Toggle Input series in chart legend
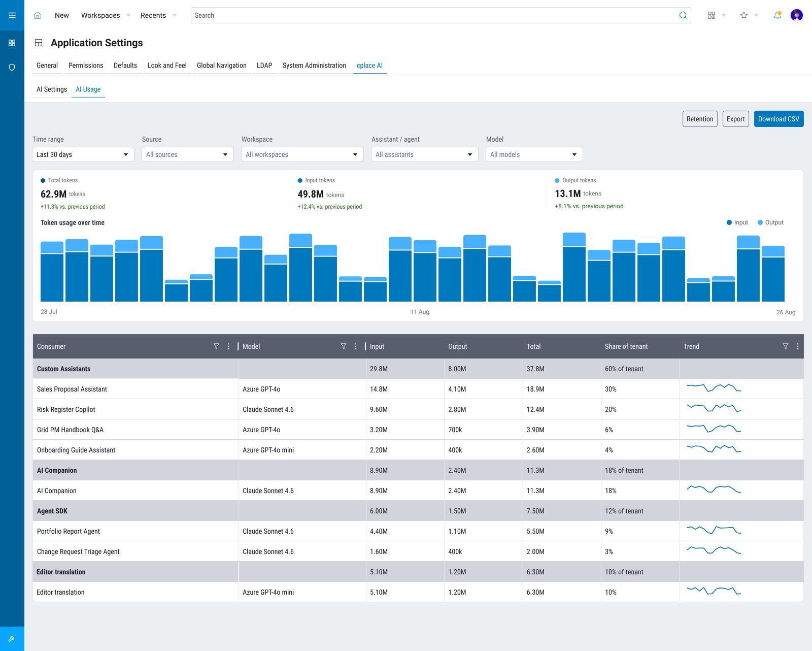Image resolution: width=812 pixels, height=651 pixels. (x=737, y=222)
